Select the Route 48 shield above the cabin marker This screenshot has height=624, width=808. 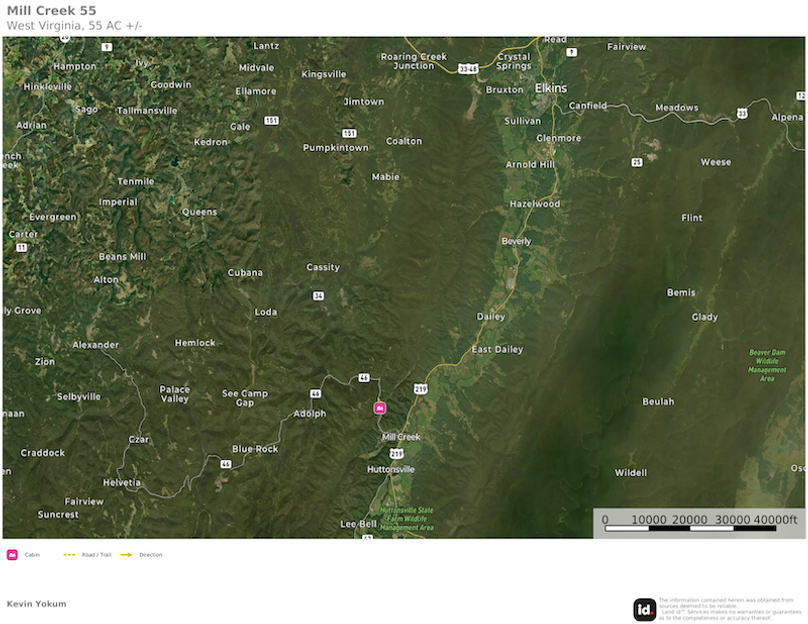[363, 377]
